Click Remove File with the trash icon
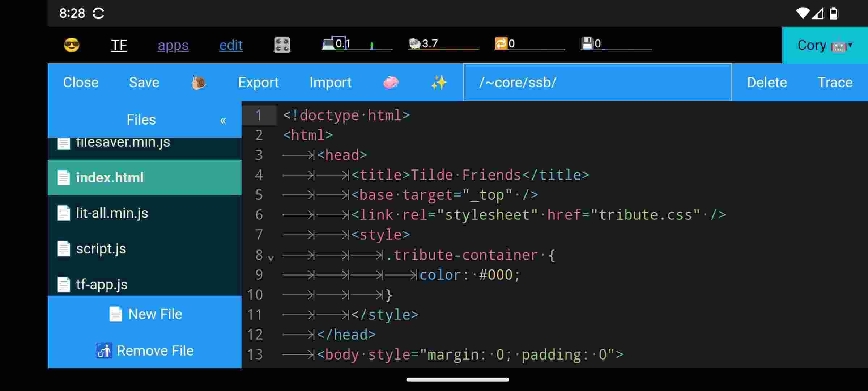This screenshot has height=391, width=868. [x=146, y=350]
